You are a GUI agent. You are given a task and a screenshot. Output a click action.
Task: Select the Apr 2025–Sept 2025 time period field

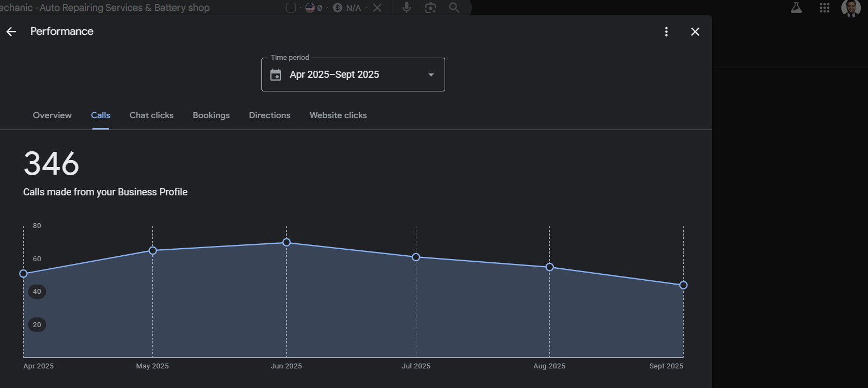353,75
